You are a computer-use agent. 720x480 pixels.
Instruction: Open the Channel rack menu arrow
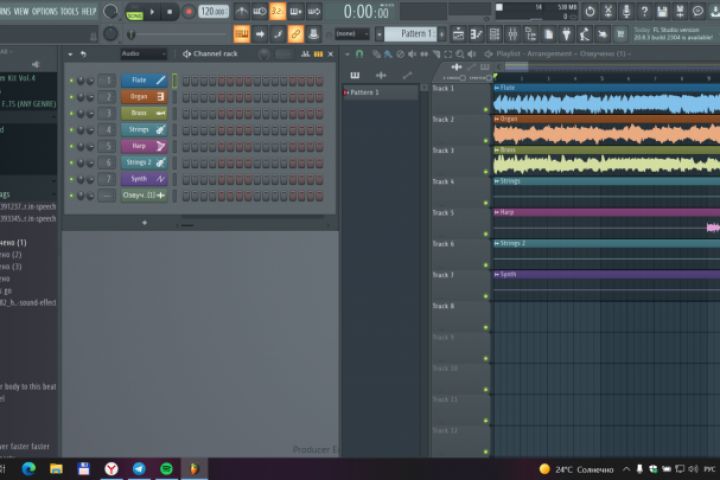[70, 54]
